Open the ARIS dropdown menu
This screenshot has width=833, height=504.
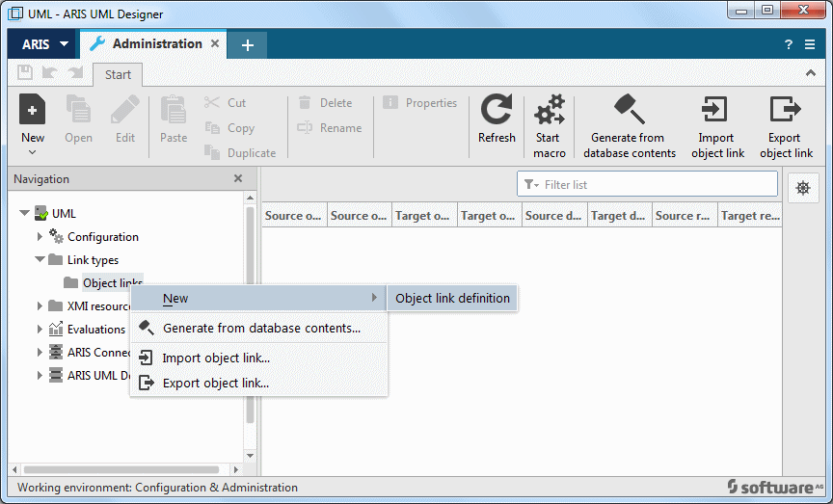[44, 44]
